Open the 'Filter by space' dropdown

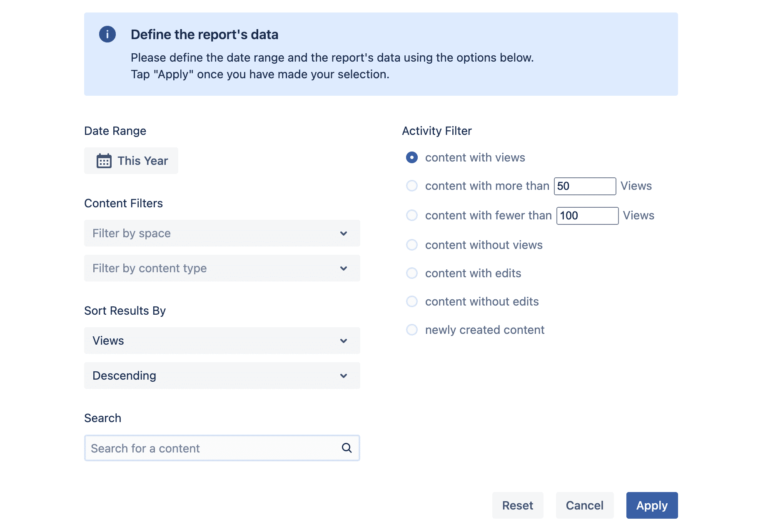pos(222,233)
